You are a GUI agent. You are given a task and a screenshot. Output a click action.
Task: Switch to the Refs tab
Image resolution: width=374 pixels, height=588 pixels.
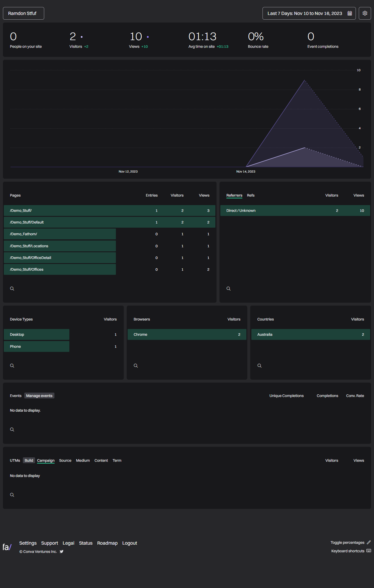[251, 195]
